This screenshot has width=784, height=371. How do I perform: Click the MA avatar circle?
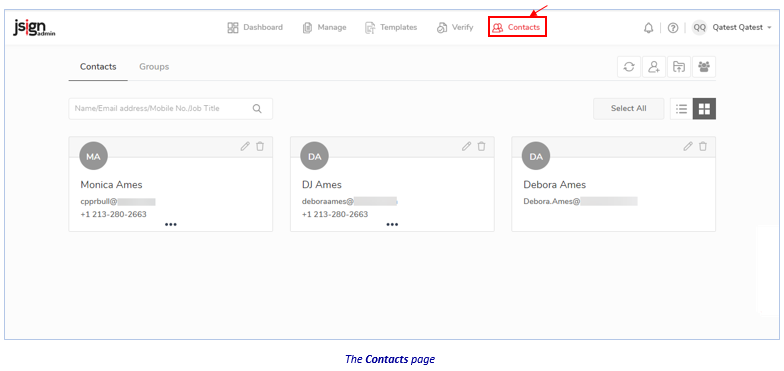tap(94, 156)
